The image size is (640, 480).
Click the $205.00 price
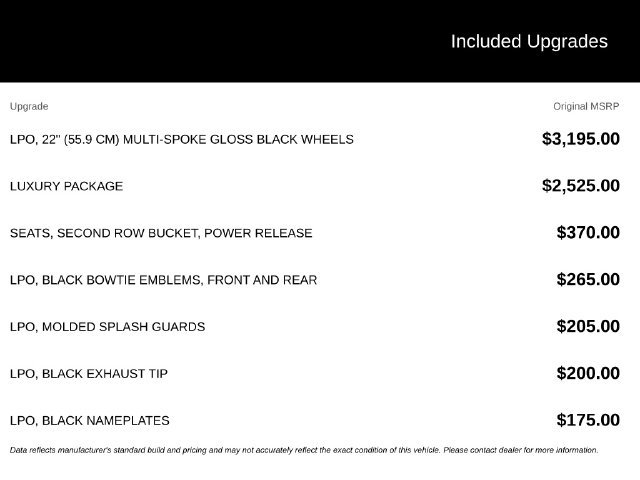coord(588,327)
